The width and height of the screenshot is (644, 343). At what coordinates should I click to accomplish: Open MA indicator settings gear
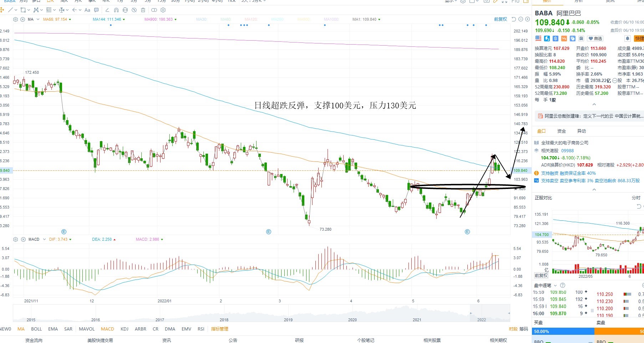(15, 19)
